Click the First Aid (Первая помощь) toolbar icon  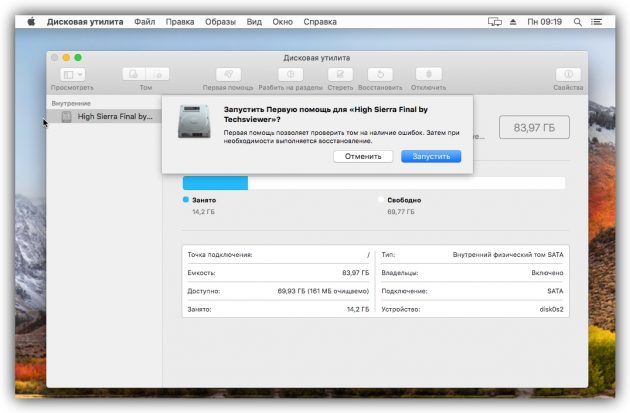[228, 74]
